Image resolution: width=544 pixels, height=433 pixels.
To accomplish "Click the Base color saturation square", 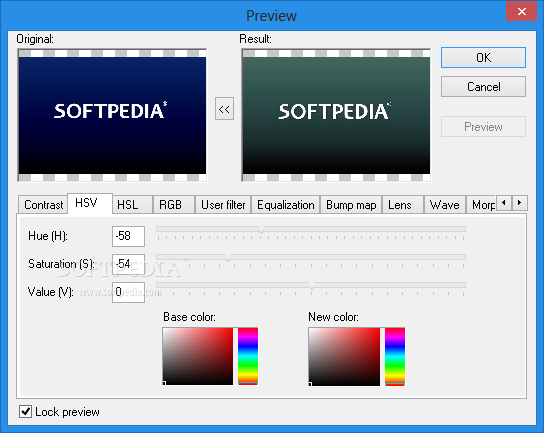I will [198, 356].
